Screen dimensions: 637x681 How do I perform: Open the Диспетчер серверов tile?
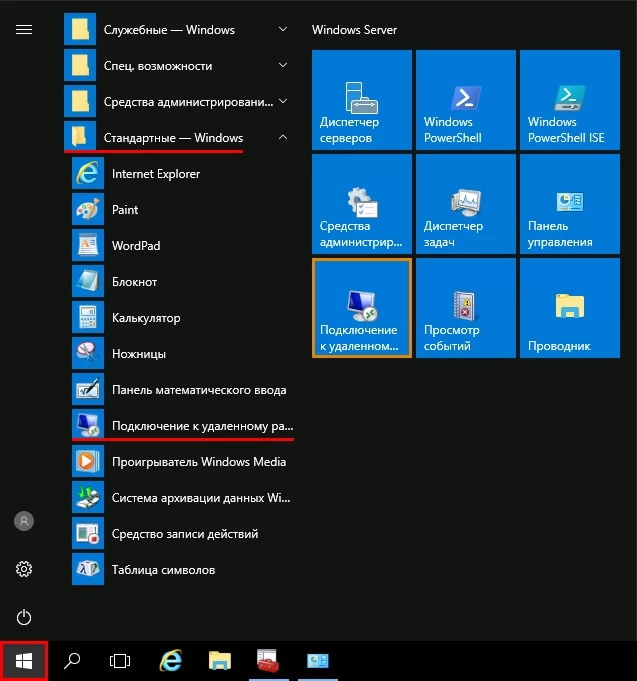point(361,98)
